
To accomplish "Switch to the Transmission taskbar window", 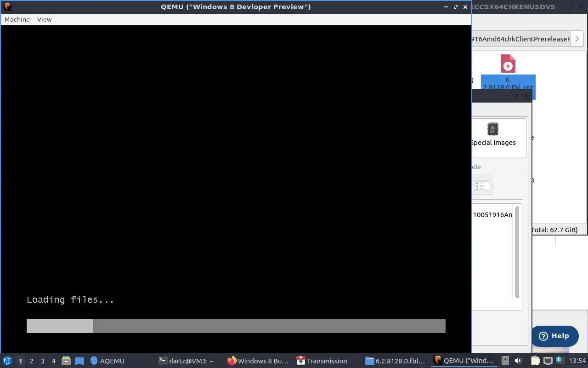I will coord(322,361).
